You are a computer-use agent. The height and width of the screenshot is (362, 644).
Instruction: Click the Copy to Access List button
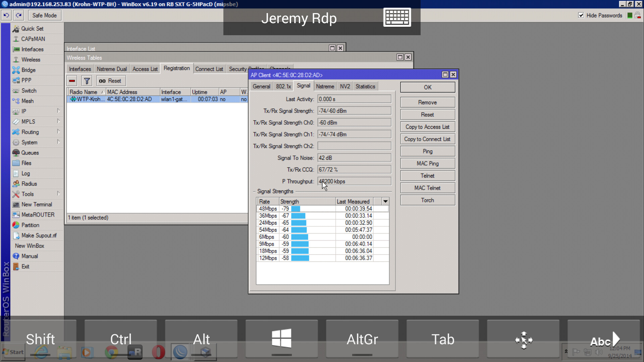(x=427, y=127)
